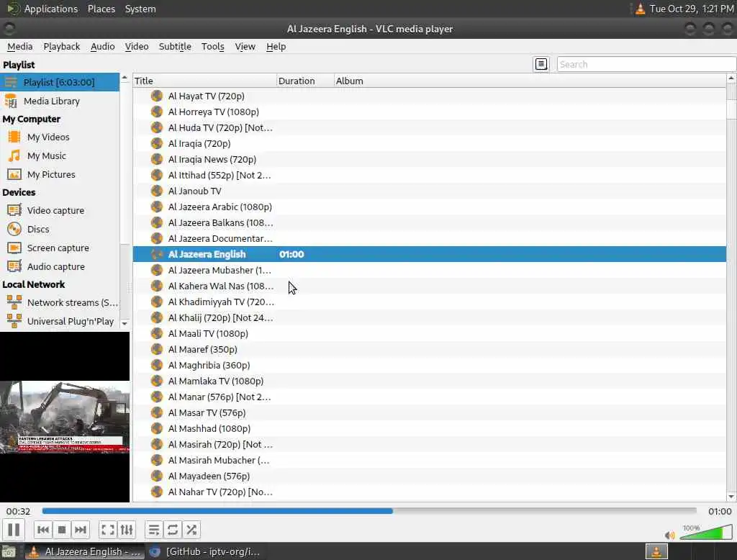Image resolution: width=737 pixels, height=560 pixels.
Task: Select Playlist [6:03:00] in sidebar
Action: coord(60,82)
